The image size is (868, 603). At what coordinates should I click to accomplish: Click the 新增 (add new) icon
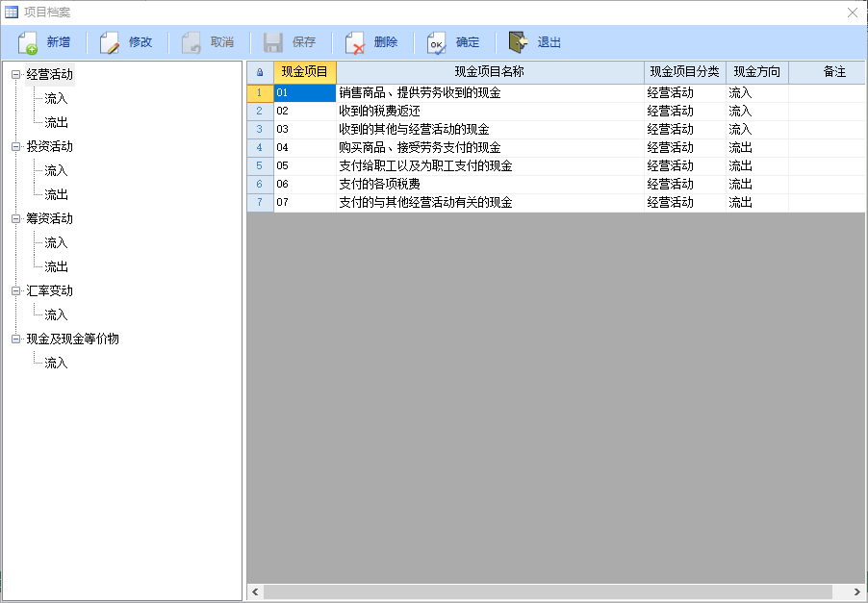click(28, 42)
